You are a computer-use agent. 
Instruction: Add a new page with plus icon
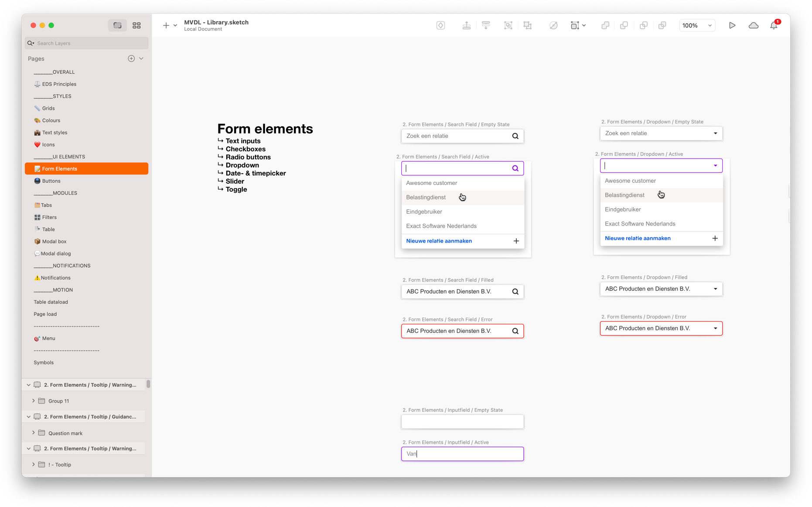coord(131,58)
